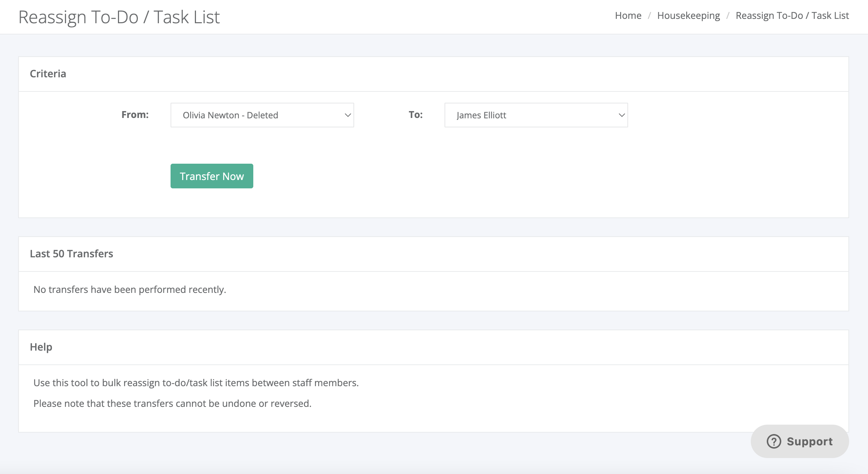Click the Criteria panel heading
This screenshot has width=868, height=474.
point(48,74)
